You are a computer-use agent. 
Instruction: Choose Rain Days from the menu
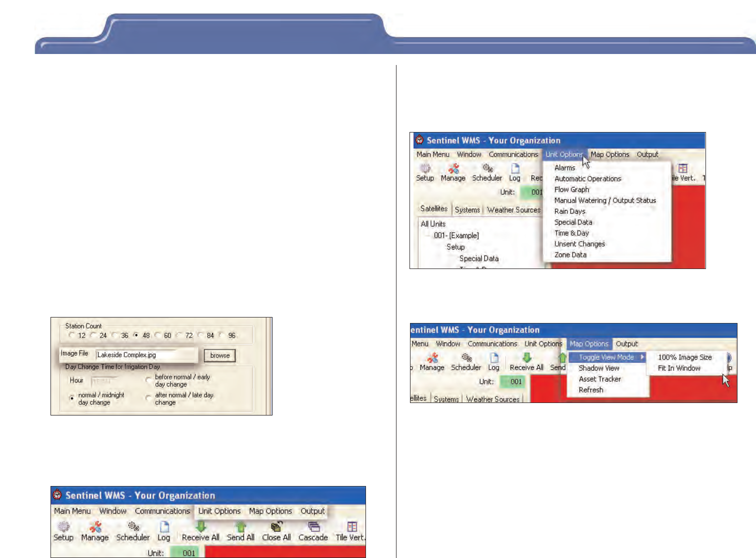570,211
